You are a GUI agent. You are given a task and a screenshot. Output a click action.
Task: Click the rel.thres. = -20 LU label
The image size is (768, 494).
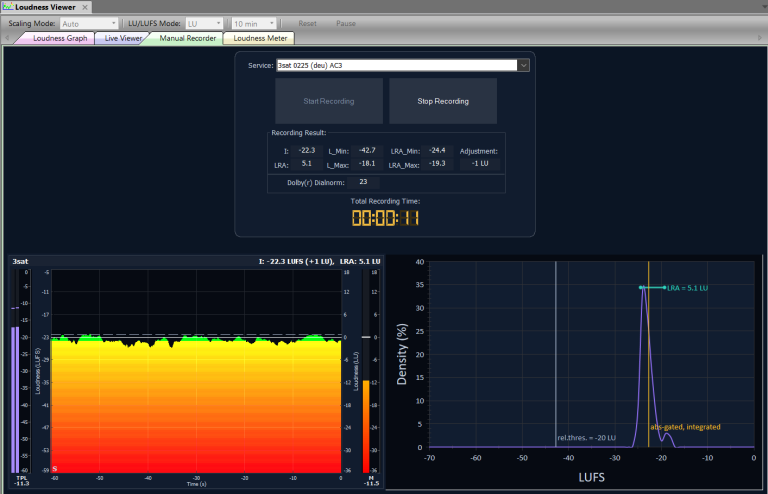[x=586, y=438]
